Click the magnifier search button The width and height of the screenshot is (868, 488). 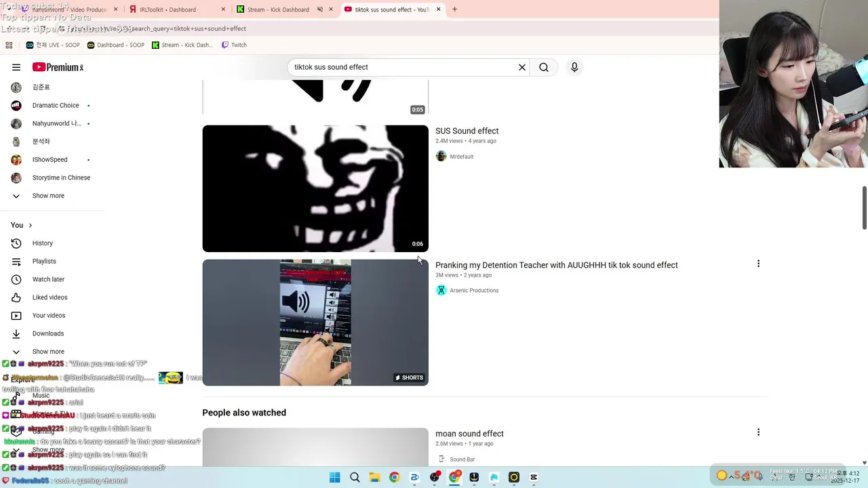click(x=544, y=67)
